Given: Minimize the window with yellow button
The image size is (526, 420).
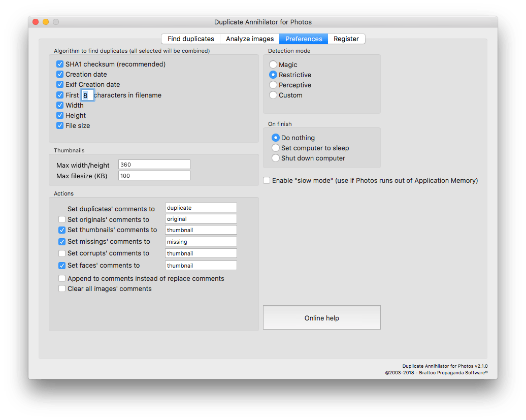Looking at the screenshot, I should (x=46, y=22).
